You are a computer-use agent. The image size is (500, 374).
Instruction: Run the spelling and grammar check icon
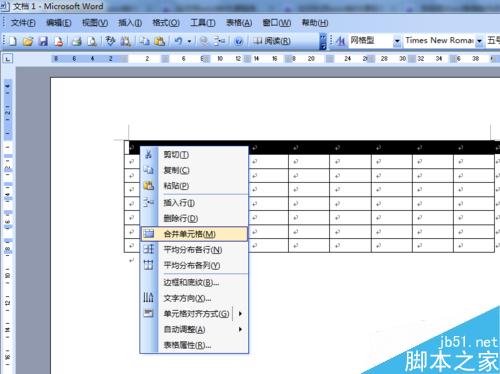pyautogui.click(x=110, y=41)
